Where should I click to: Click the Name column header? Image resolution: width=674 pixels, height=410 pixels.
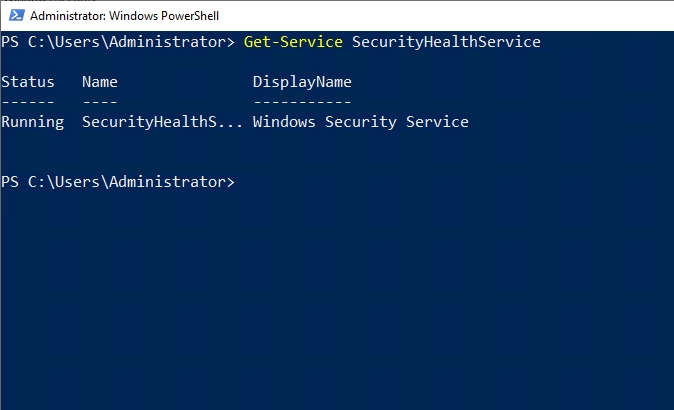click(100, 82)
